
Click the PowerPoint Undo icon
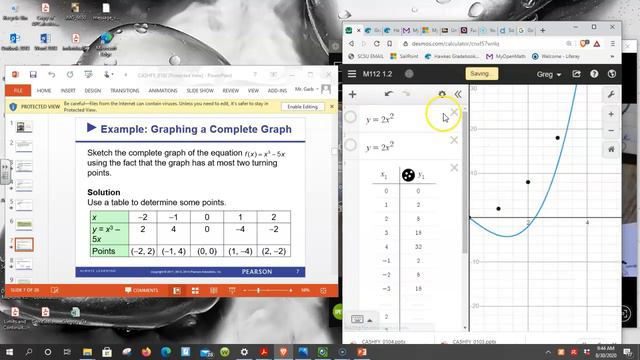pos(51,75)
